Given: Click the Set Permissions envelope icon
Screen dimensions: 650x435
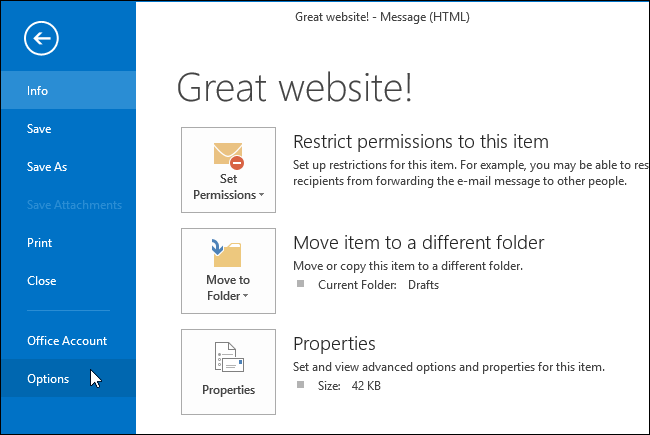Looking at the screenshot, I should click(228, 156).
